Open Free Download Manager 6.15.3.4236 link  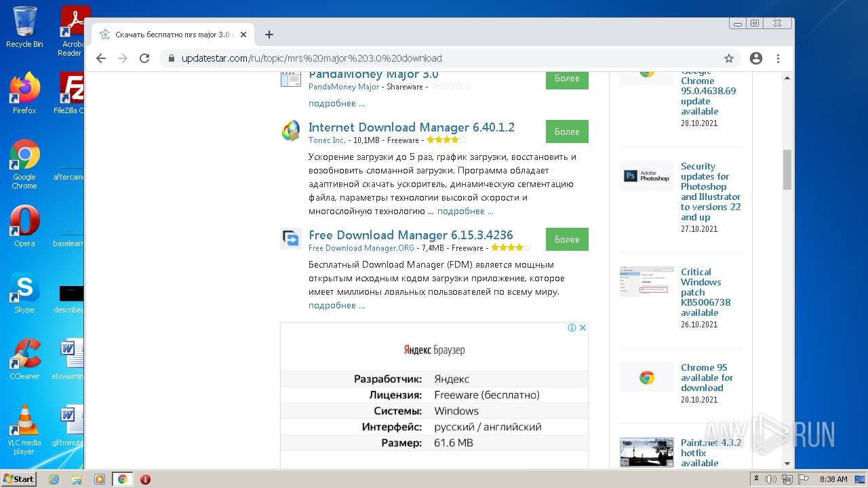[x=411, y=235]
